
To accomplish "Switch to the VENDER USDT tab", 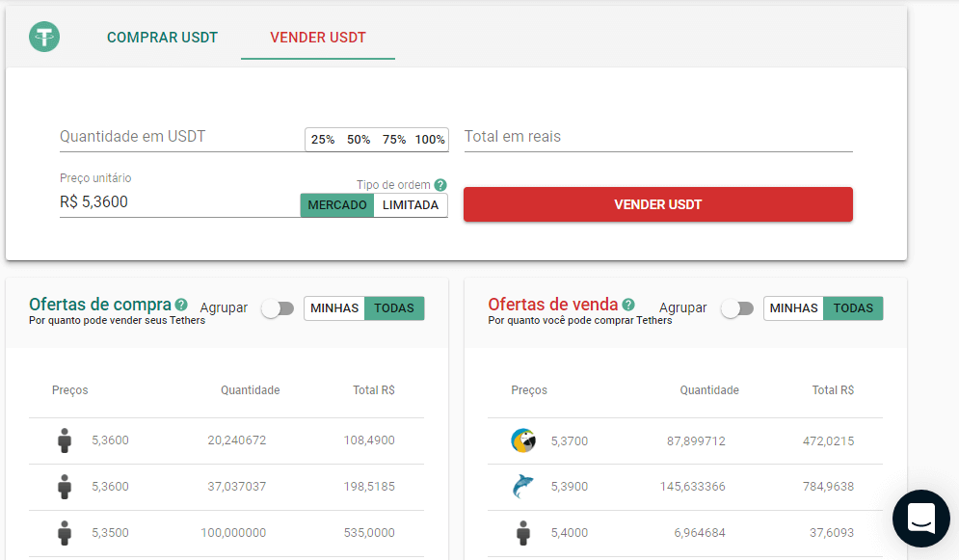I will (318, 38).
